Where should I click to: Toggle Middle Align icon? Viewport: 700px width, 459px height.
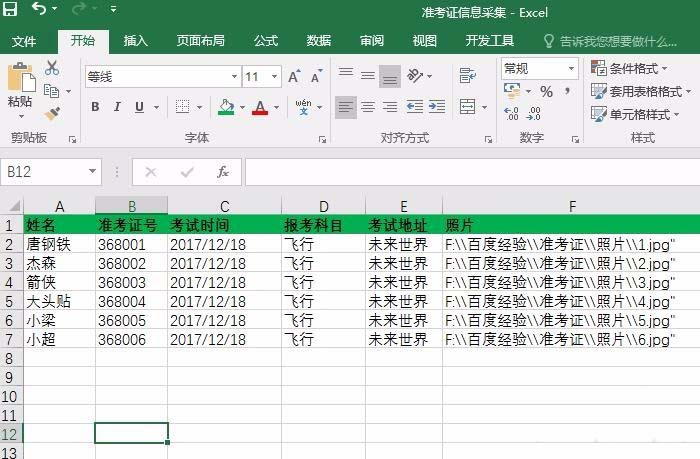click(368, 76)
